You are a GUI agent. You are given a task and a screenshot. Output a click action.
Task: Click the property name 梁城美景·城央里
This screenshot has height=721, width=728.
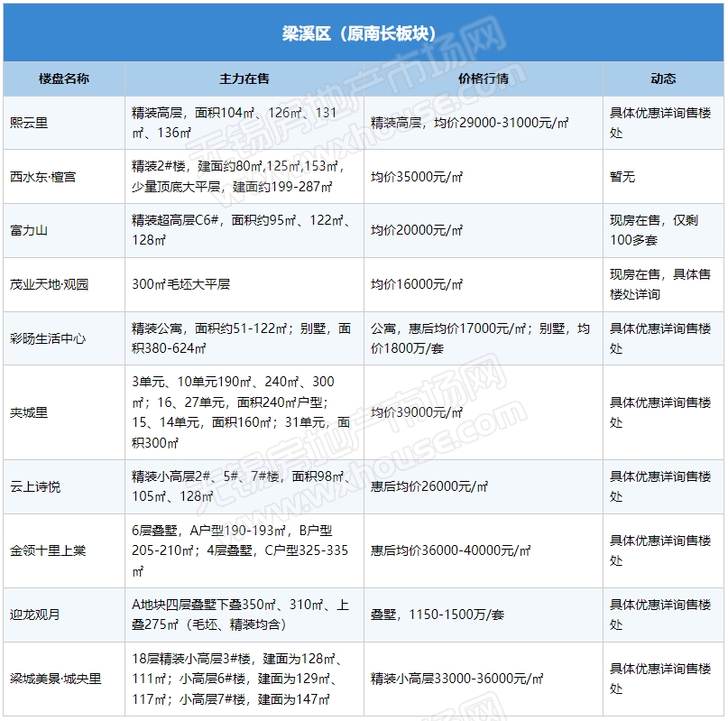pyautogui.click(x=56, y=679)
